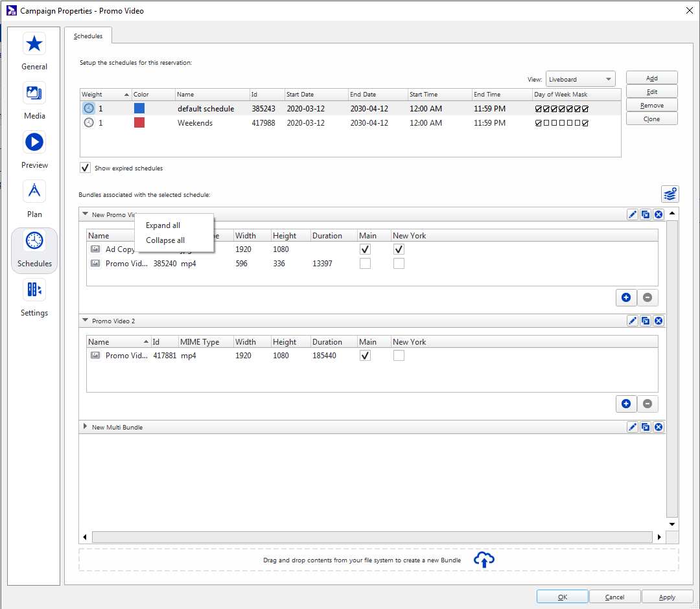Open the Plan section icon
Screen dimensions: 700x609
(x=34, y=192)
